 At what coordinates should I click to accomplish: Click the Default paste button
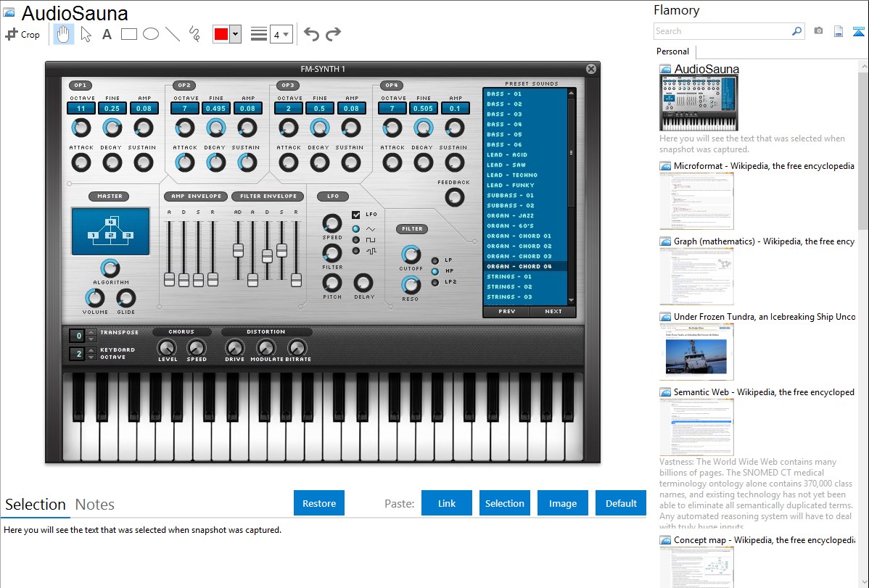621,503
